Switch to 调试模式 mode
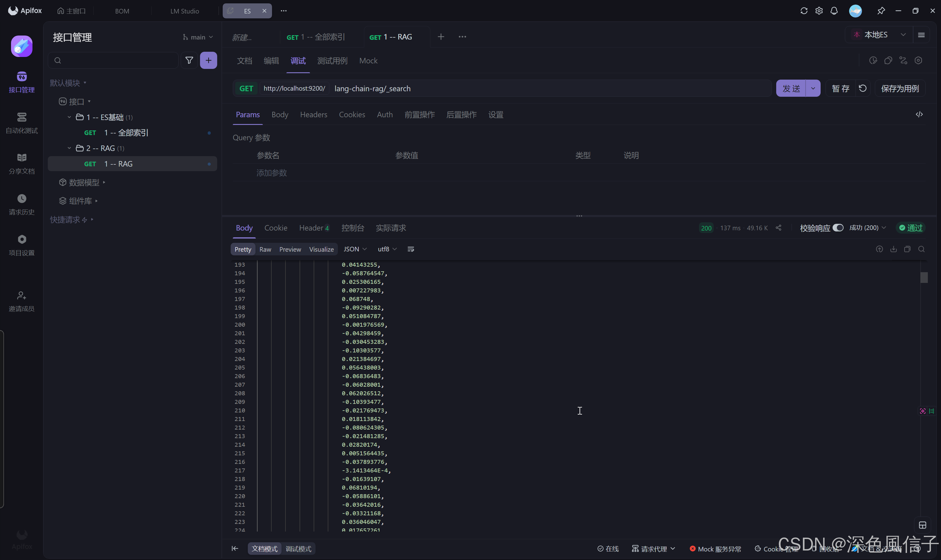The height and width of the screenshot is (560, 941). (298, 549)
